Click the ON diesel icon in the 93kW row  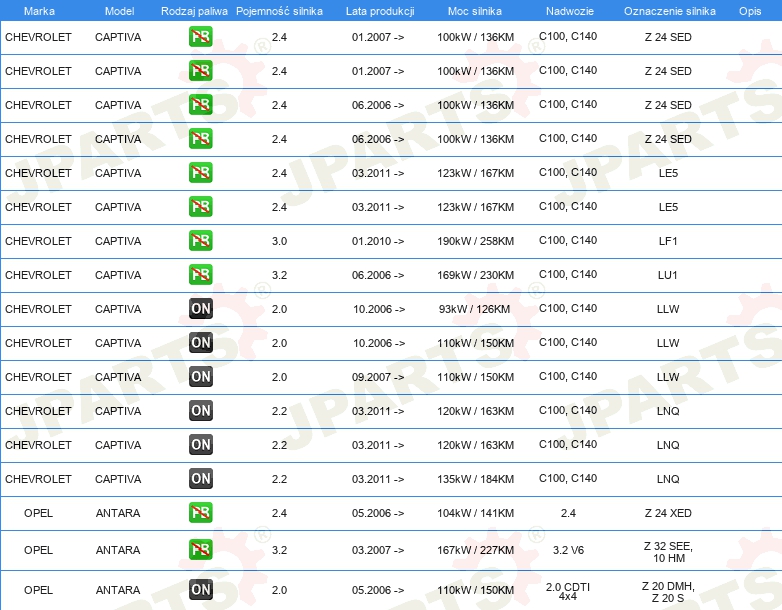click(x=201, y=309)
